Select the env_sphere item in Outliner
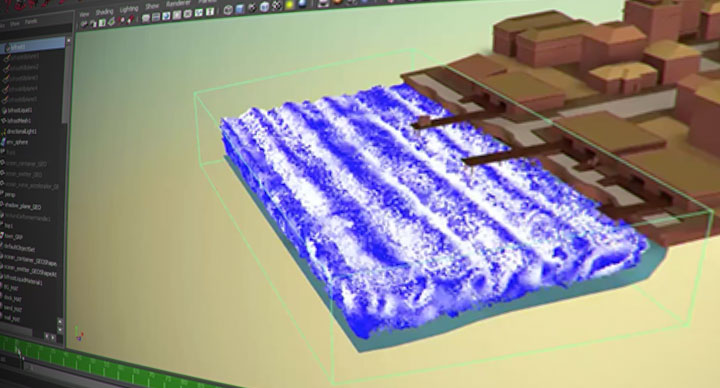Viewport: 720px width, 388px height. [17, 142]
